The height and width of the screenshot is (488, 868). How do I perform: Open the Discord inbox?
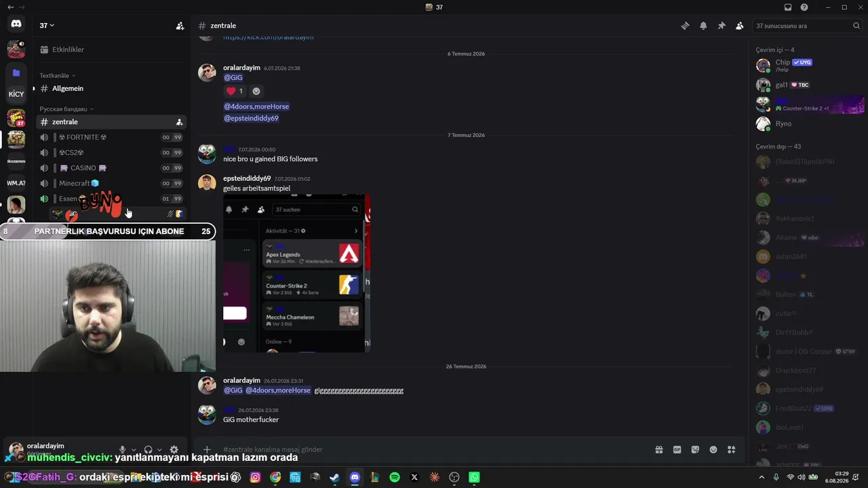click(788, 7)
